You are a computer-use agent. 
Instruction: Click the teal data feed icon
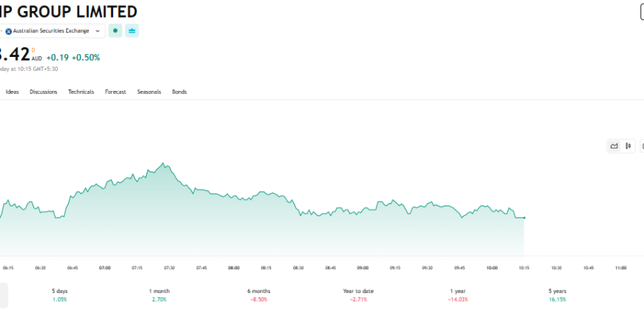point(132,31)
